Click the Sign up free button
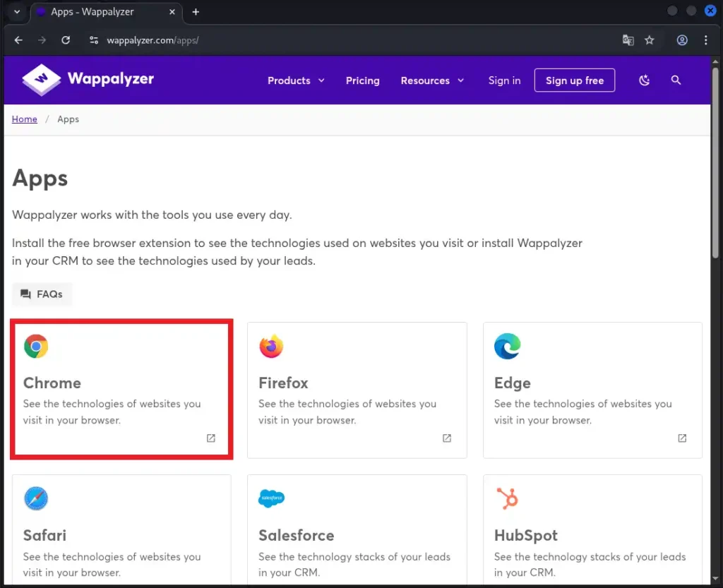The height and width of the screenshot is (588, 723). tap(574, 80)
